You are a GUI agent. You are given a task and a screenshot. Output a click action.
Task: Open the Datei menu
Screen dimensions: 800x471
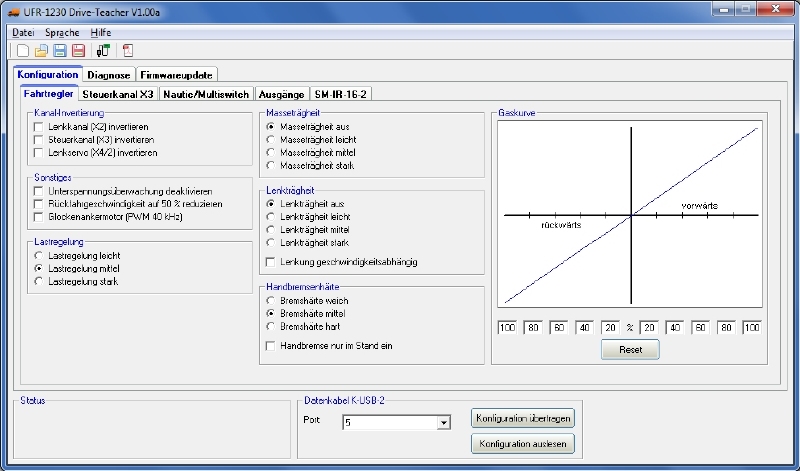coord(23,33)
